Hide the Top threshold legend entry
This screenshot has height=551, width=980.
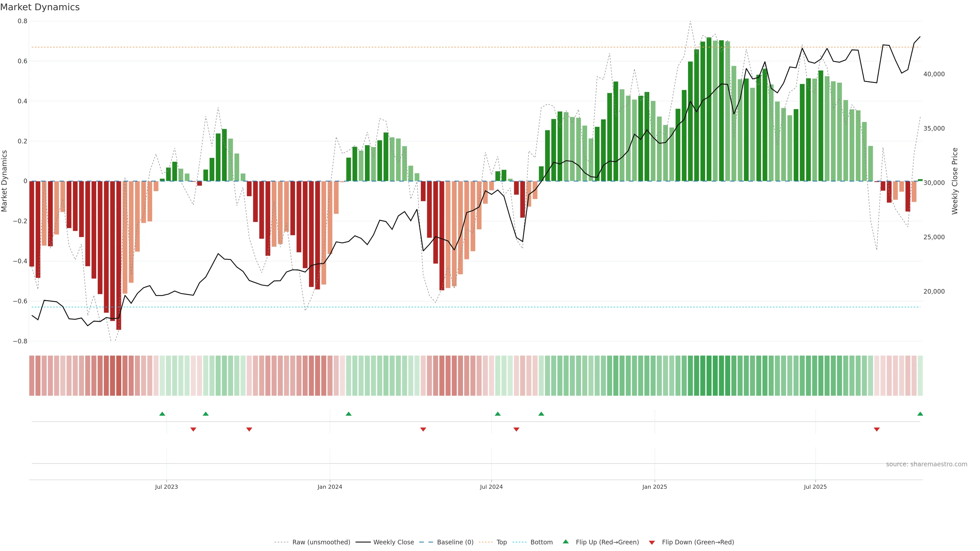pos(501,542)
